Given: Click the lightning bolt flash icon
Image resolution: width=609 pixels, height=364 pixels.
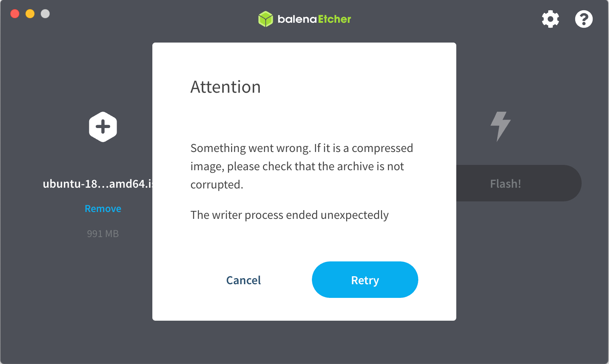Looking at the screenshot, I should click(x=500, y=126).
